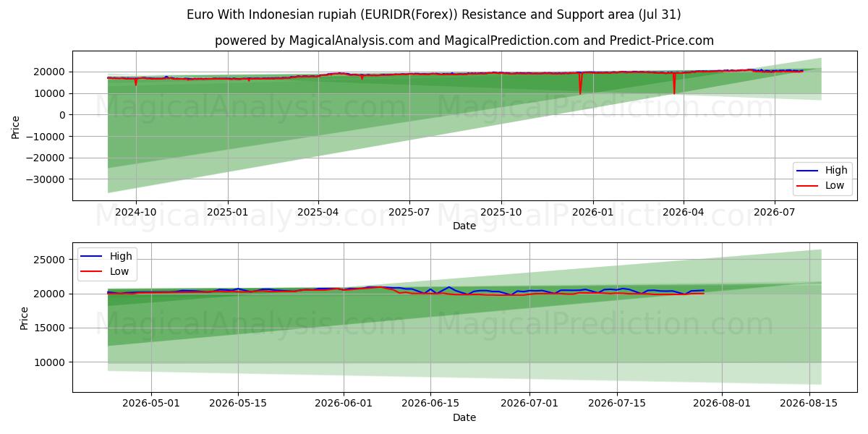This screenshot has width=868, height=434.
Task: Click the '2026-07' date tick label
Action: pyautogui.click(x=774, y=211)
